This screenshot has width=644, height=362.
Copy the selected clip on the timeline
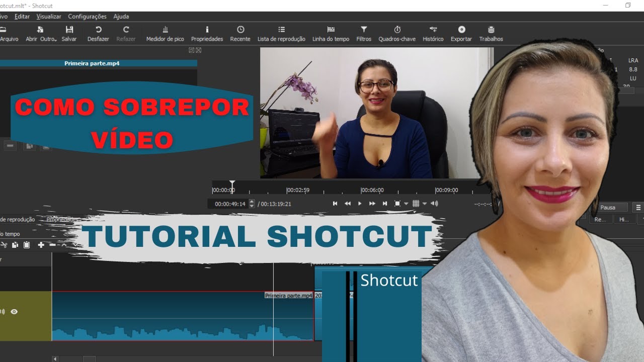pyautogui.click(x=15, y=245)
